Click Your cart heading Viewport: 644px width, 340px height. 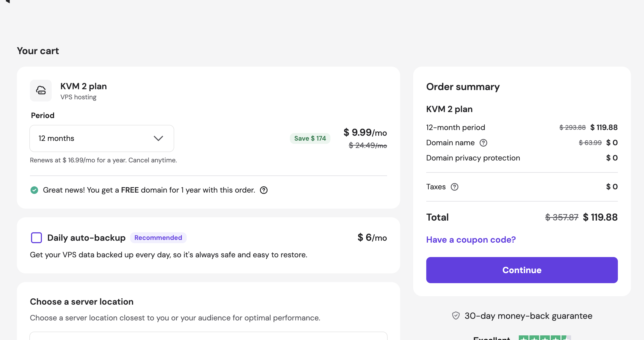[38, 51]
